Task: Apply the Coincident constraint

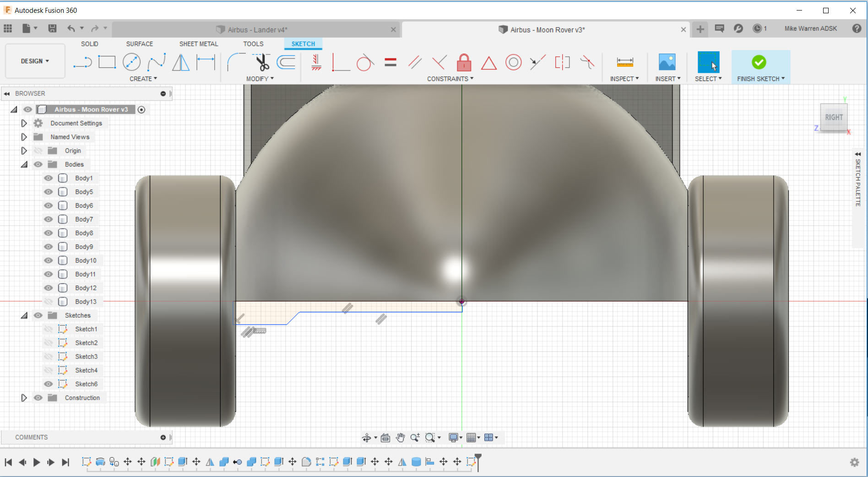Action: tap(341, 62)
